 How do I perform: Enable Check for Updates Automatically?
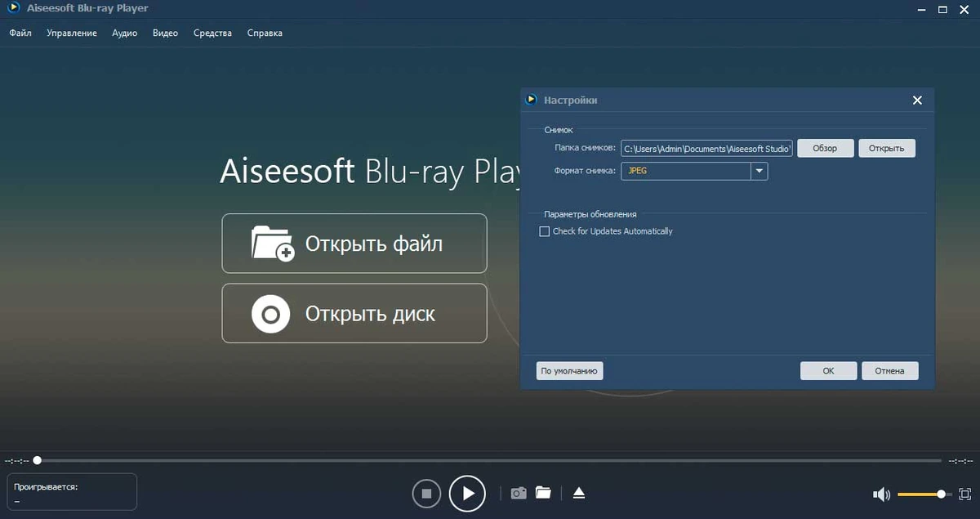click(545, 231)
